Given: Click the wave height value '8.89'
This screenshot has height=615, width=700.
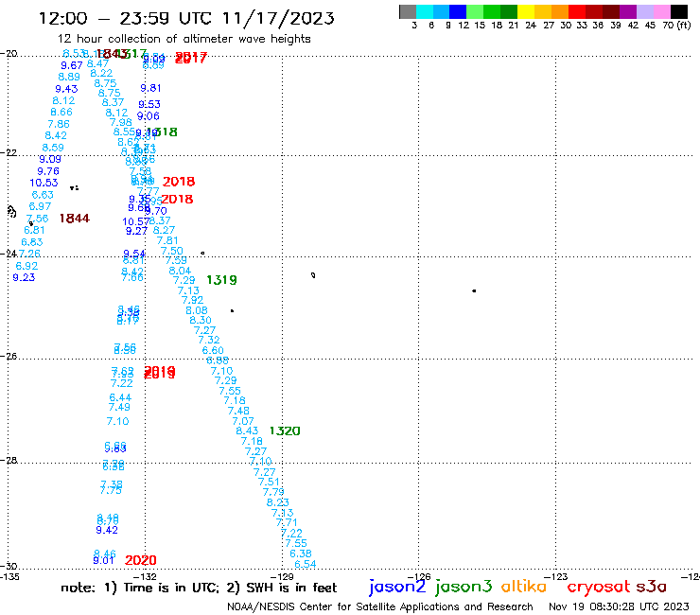Looking at the screenshot, I should (x=69, y=77).
